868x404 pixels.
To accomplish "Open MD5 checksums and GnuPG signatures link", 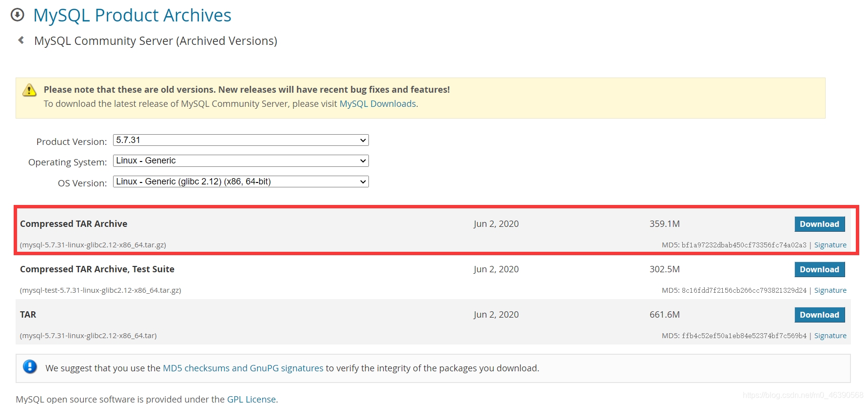I will click(x=243, y=368).
